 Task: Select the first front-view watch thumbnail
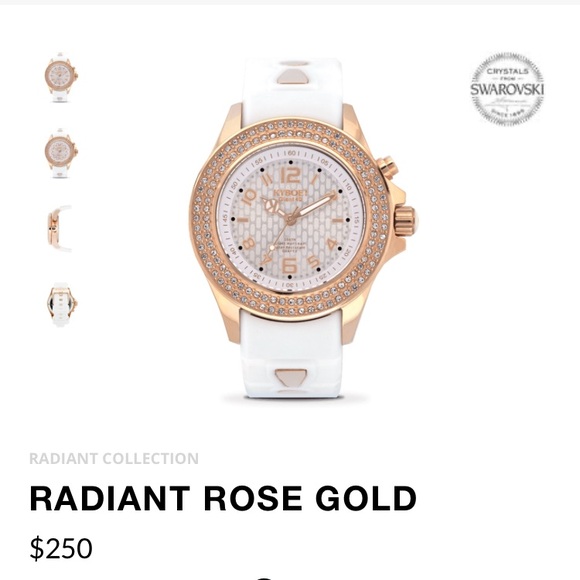[61, 77]
